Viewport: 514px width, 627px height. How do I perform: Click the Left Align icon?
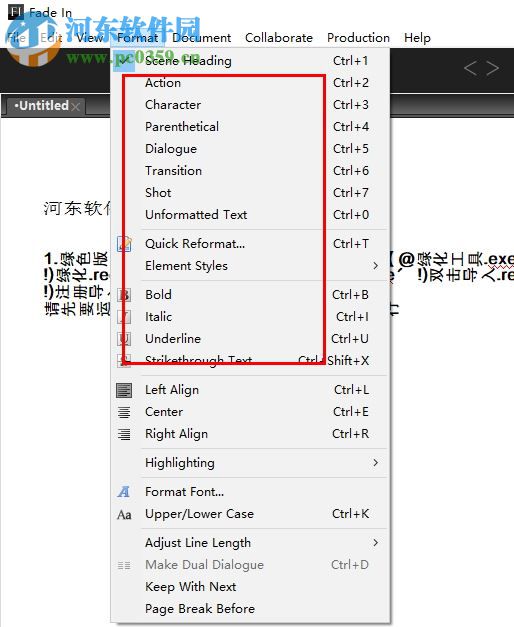[124, 390]
